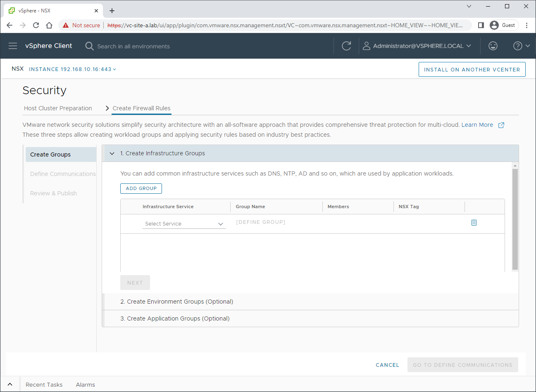Screen dimensions: 536x392
Task: Close the vSphere - NSX tab
Action: [x=96, y=11]
